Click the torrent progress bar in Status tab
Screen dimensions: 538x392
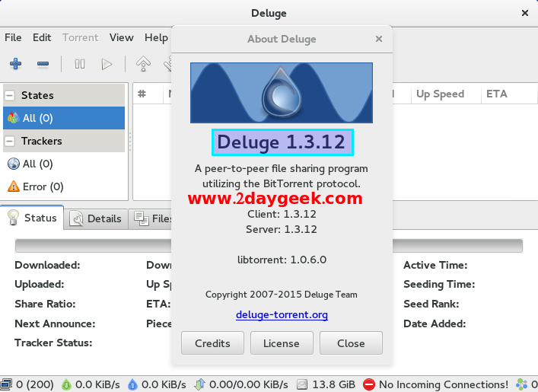tap(269, 246)
